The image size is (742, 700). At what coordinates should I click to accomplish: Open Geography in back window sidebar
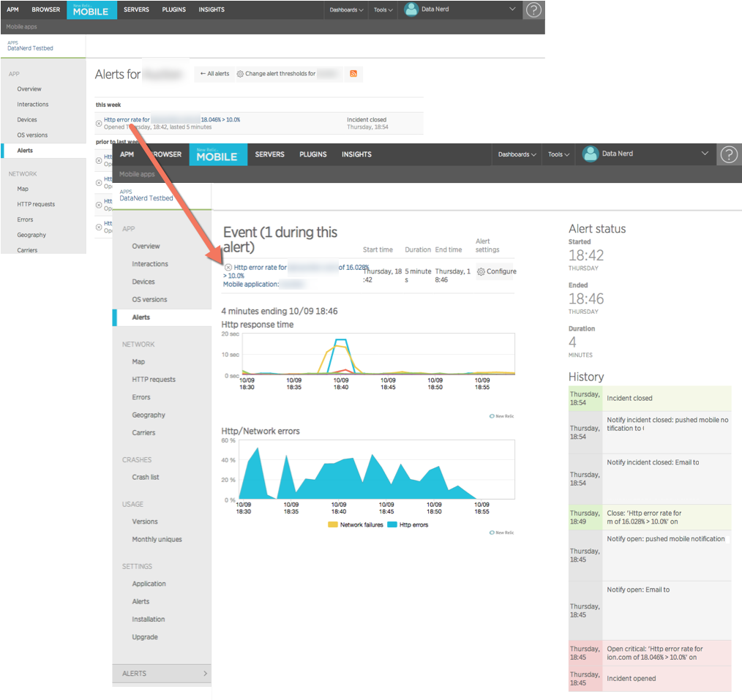click(31, 235)
